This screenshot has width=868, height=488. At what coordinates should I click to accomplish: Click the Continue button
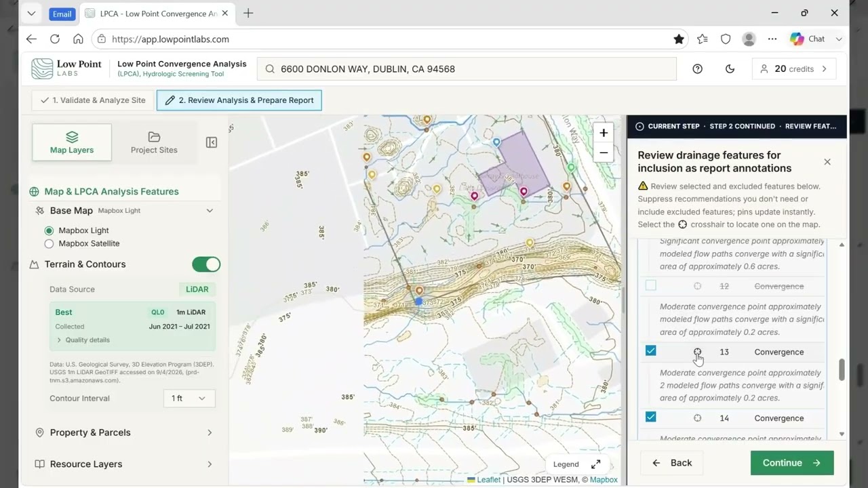coord(792,463)
